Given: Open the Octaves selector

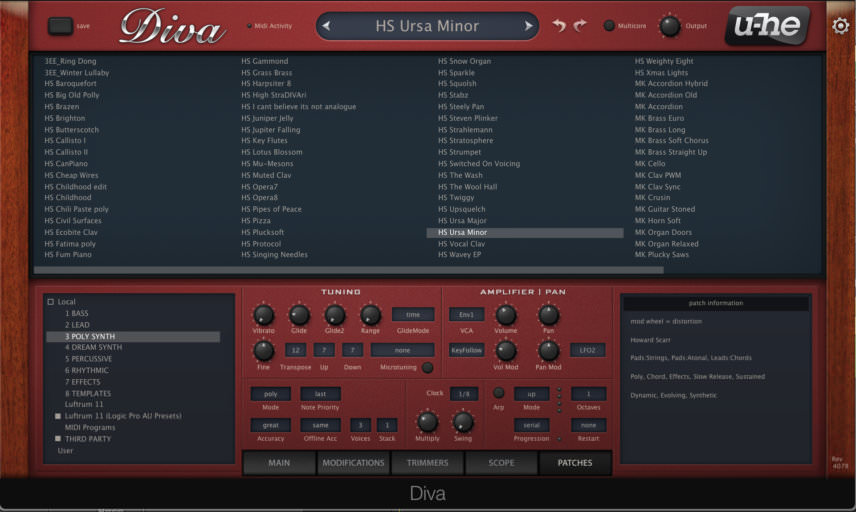Looking at the screenshot, I should (588, 394).
